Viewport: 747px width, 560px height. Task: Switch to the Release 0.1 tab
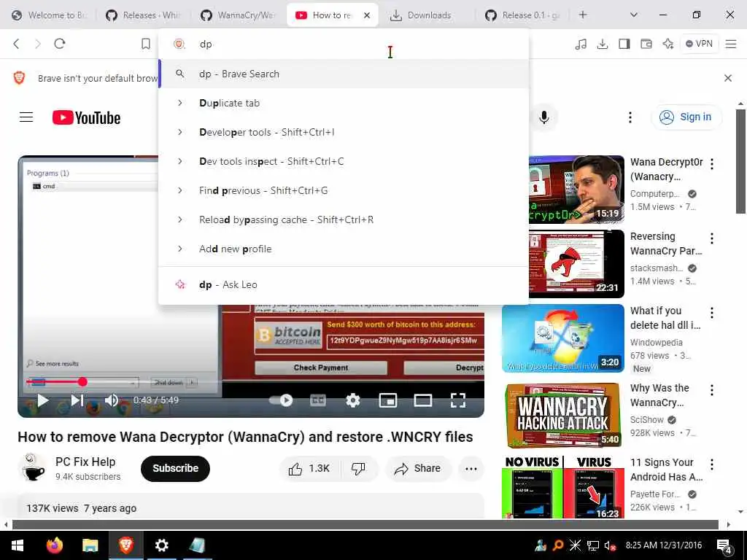tap(522, 15)
